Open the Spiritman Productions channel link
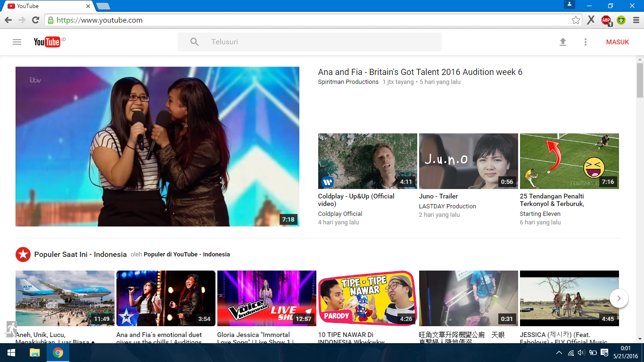 coord(347,82)
